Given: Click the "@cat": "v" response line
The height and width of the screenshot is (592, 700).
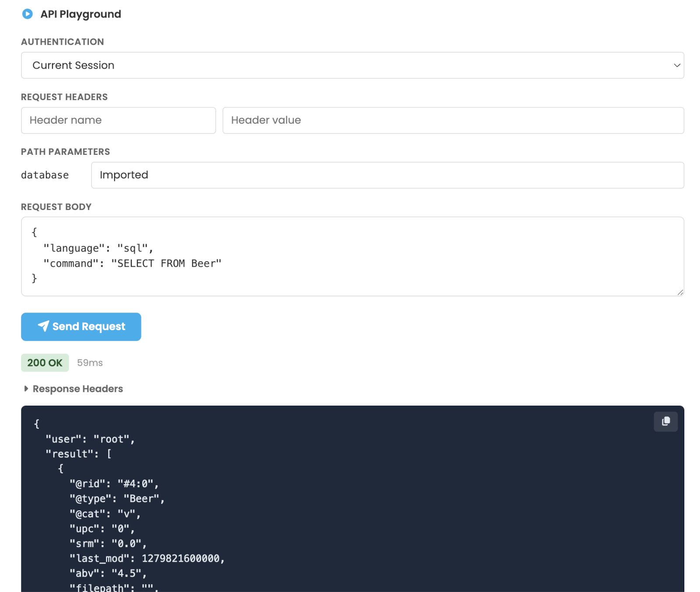Looking at the screenshot, I should point(105,514).
